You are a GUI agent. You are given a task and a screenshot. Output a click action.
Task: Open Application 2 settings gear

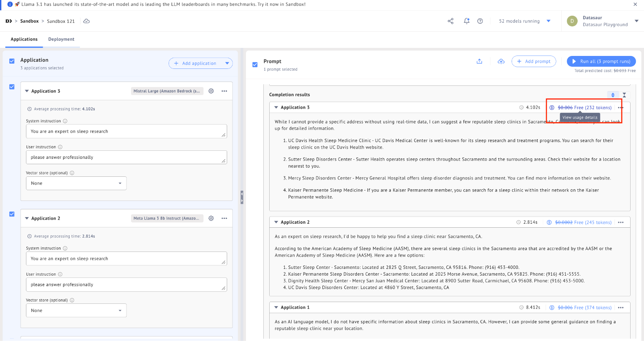[x=211, y=218]
